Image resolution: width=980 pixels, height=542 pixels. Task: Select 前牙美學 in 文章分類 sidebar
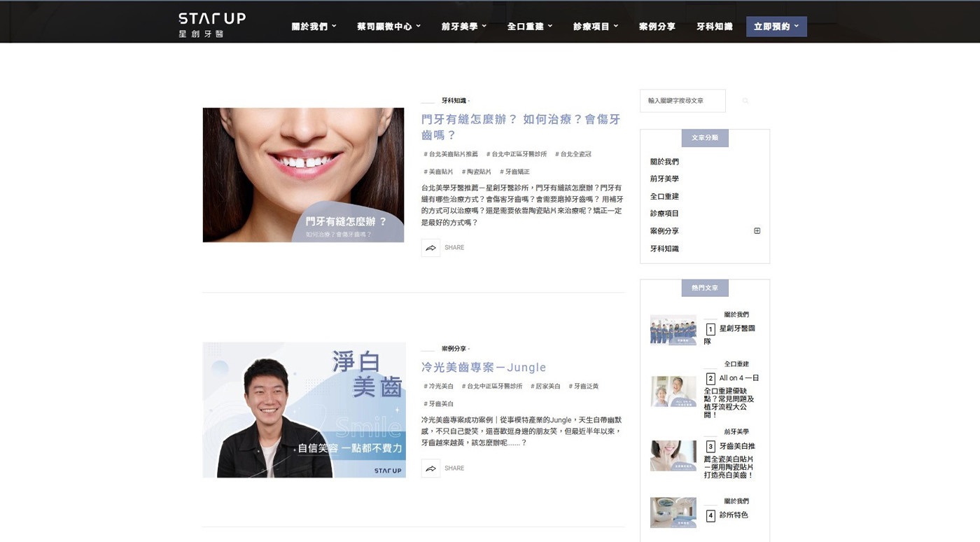pyautogui.click(x=664, y=179)
